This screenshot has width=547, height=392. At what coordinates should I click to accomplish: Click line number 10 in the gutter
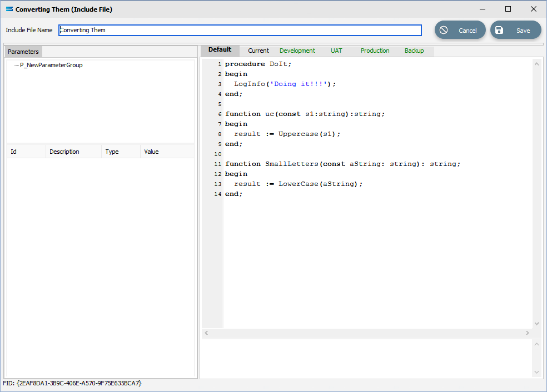click(218, 154)
